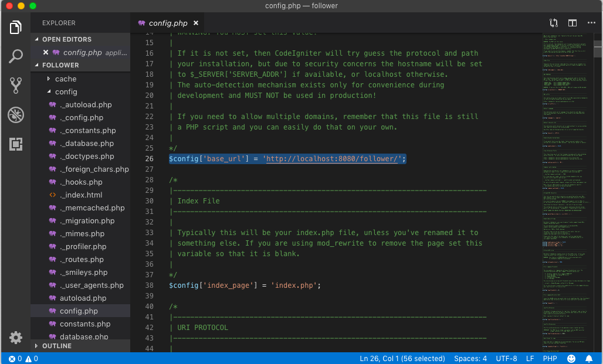Open ._profiler.php file
Image resolution: width=603 pixels, height=364 pixels.
click(x=83, y=246)
